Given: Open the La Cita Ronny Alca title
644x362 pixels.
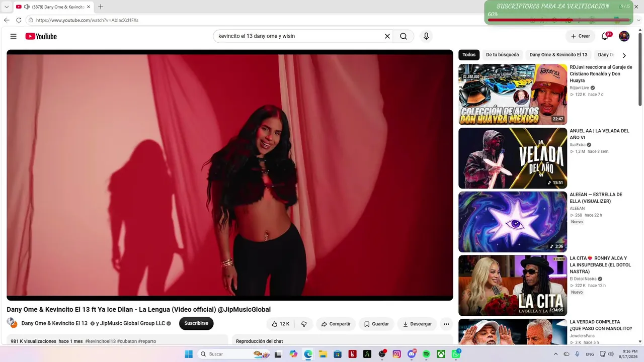Looking at the screenshot, I should (600, 265).
